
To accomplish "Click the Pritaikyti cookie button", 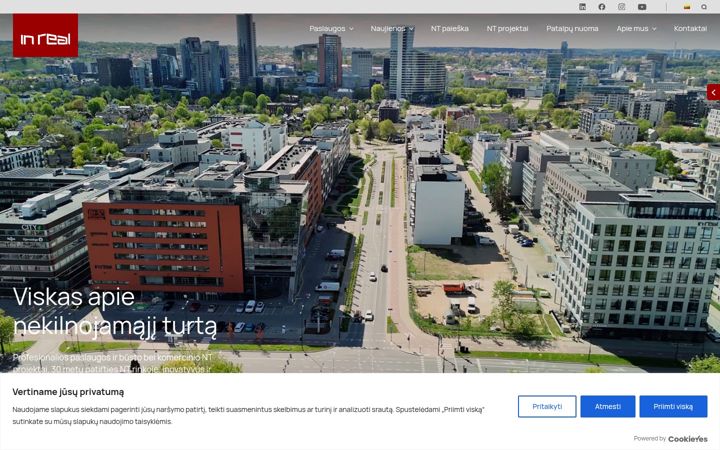I will tap(547, 406).
